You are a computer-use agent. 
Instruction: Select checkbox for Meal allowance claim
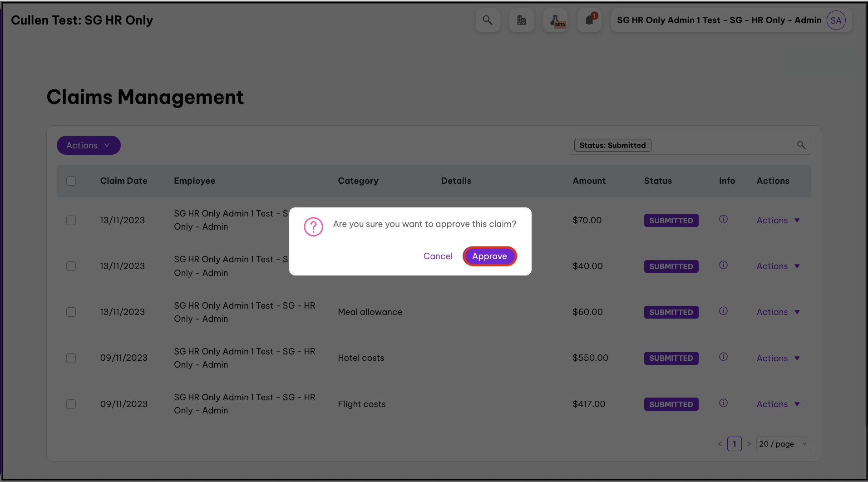71,312
